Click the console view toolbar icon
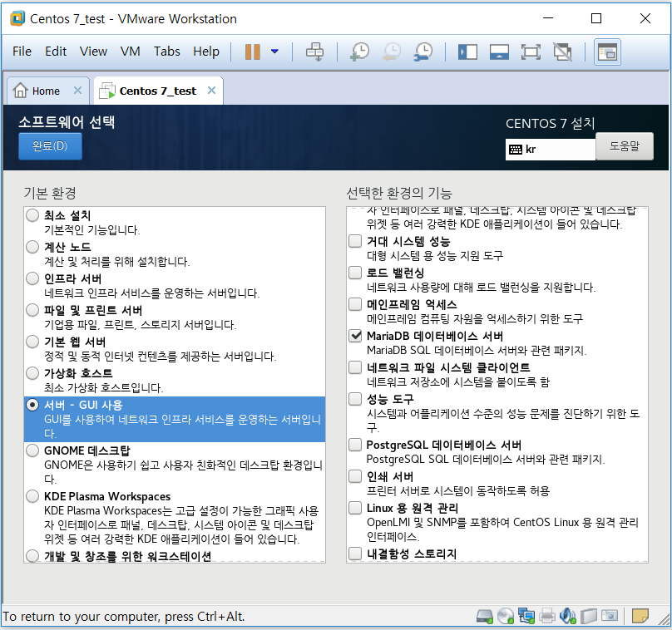 click(607, 52)
